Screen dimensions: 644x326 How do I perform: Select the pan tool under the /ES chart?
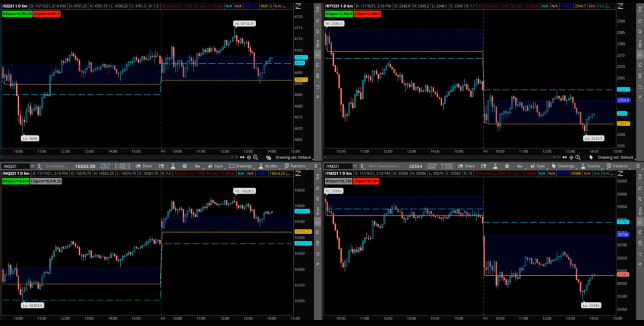click(242, 157)
